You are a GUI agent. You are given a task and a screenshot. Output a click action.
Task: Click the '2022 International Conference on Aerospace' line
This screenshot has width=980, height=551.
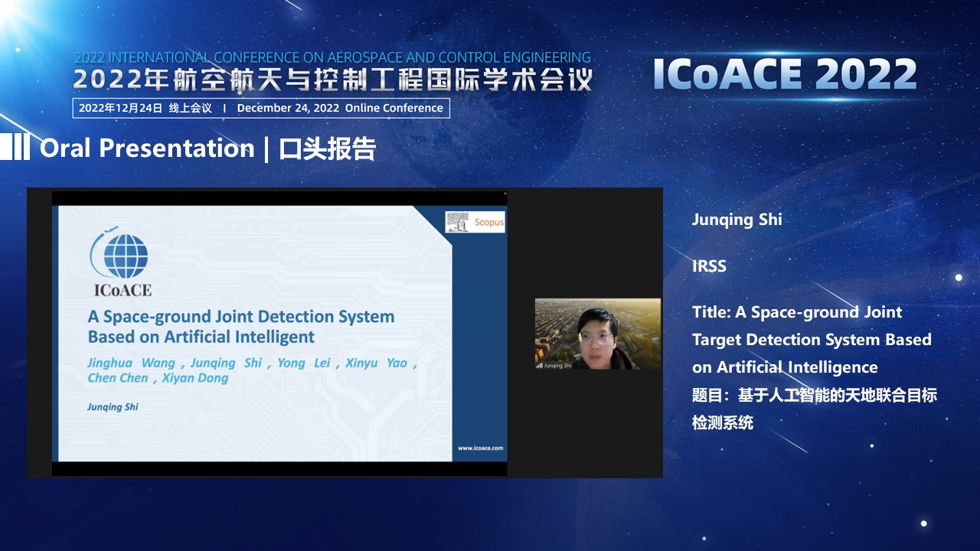[332, 57]
